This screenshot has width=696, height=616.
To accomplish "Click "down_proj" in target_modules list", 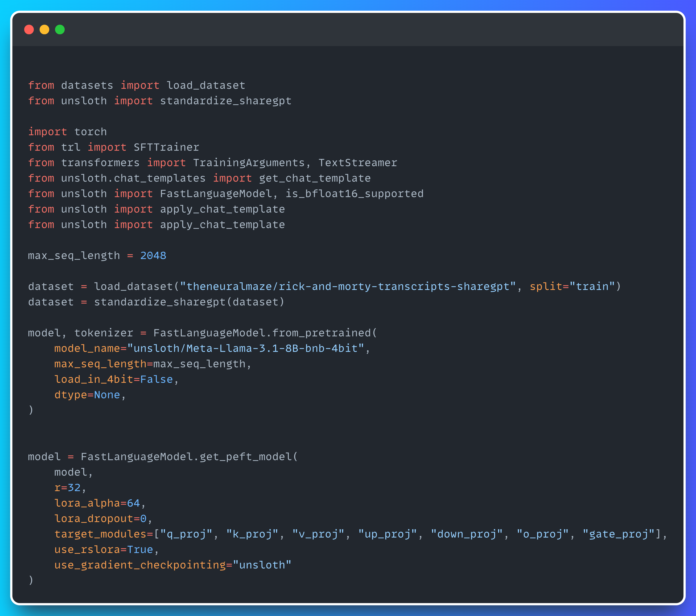I will 467,534.
